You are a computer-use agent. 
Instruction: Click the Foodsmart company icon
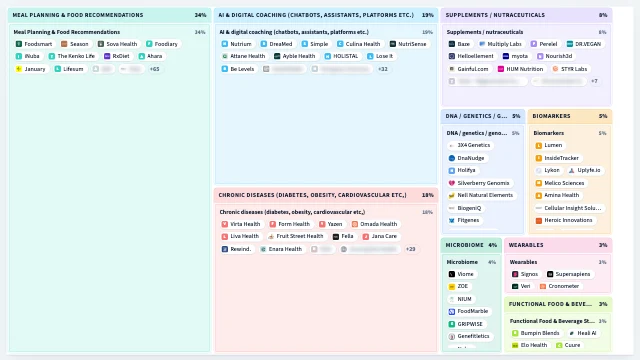pos(19,44)
